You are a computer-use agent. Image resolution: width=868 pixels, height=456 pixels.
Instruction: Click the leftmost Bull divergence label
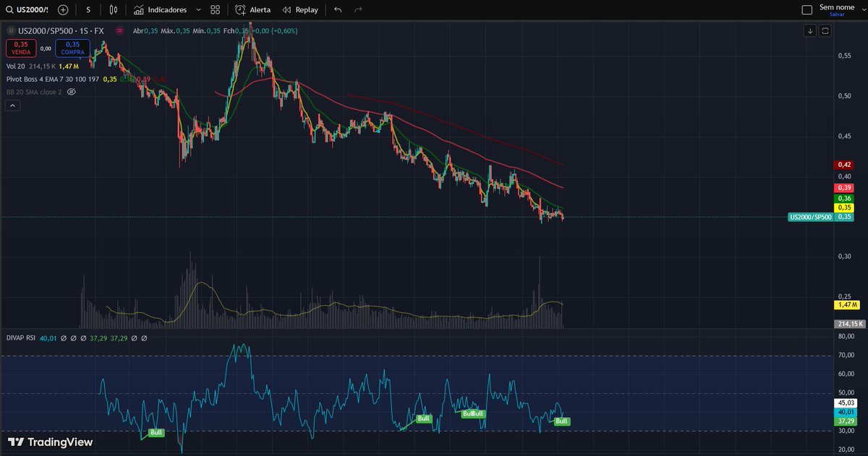(x=156, y=433)
